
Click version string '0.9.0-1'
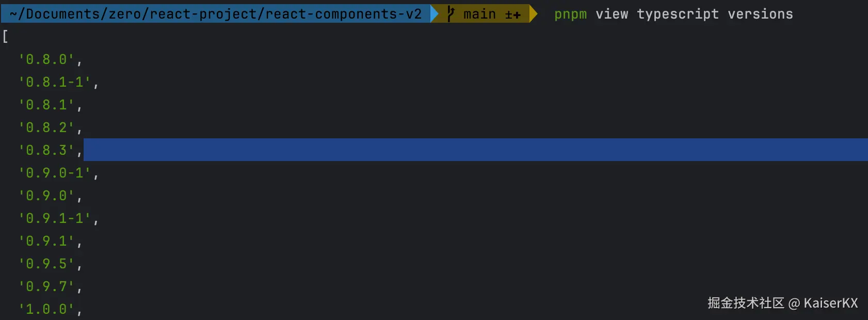(55, 173)
